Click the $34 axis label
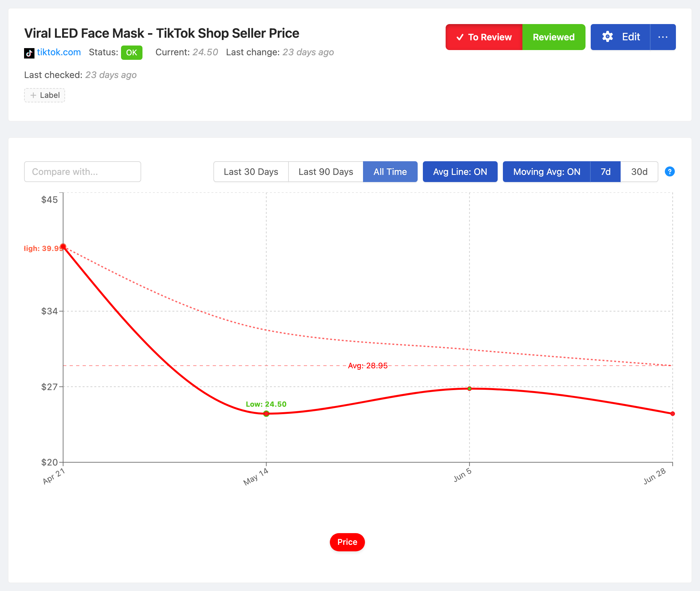Viewport: 700px width, 591px height. pos(49,311)
